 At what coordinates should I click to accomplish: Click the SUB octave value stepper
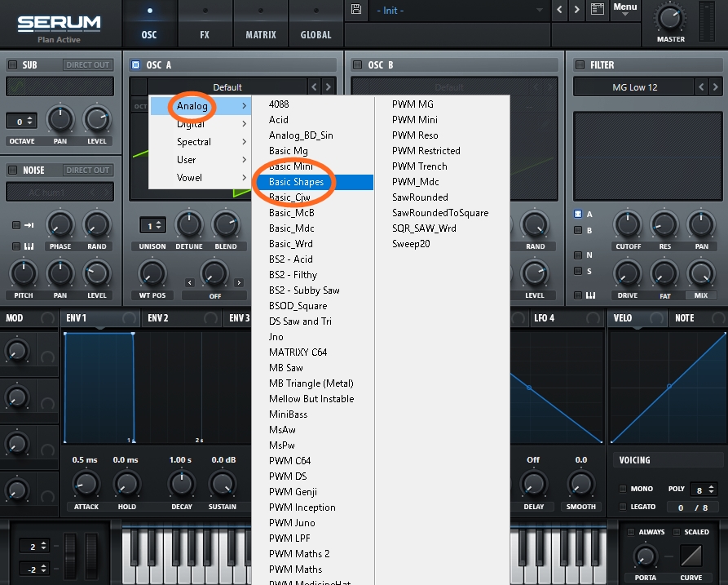[x=20, y=121]
